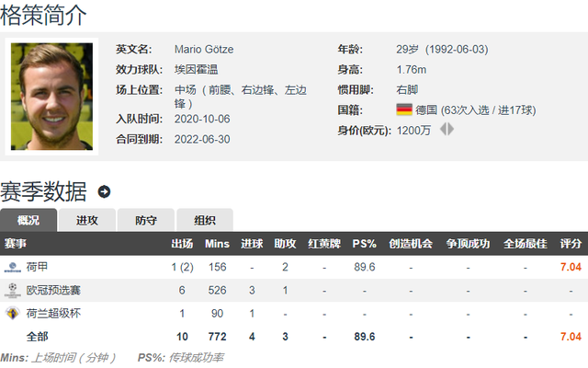This screenshot has height=368, width=588.
Task: Open the 荷甲 league link
Action: (x=37, y=267)
